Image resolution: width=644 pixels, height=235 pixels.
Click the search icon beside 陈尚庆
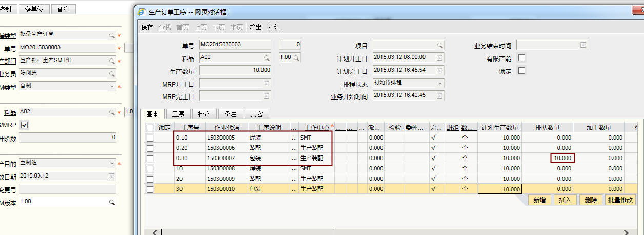click(112, 73)
